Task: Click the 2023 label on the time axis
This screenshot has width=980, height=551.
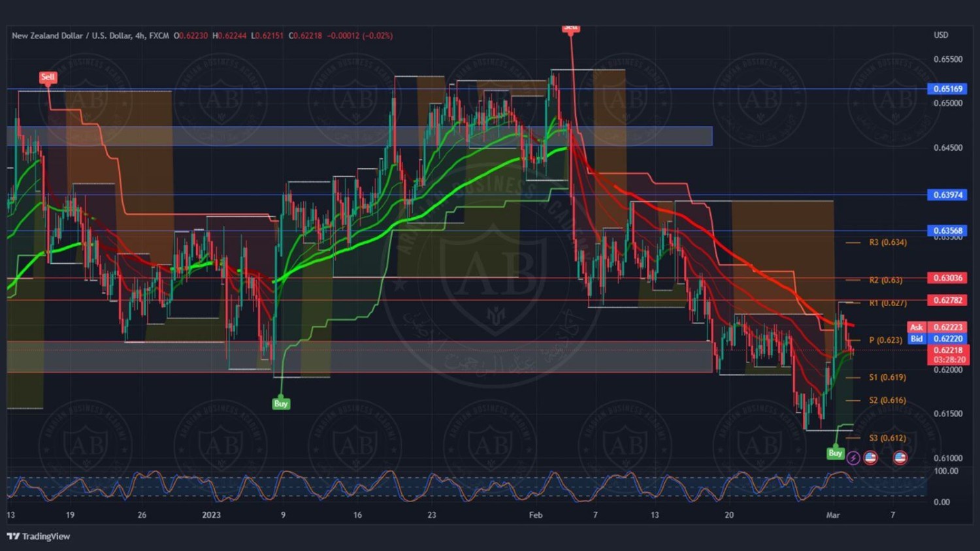Action: tap(211, 515)
